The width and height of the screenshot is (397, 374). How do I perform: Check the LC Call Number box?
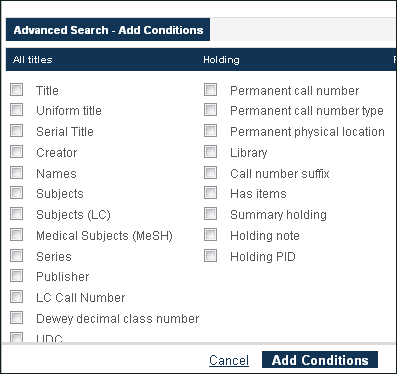(16, 297)
